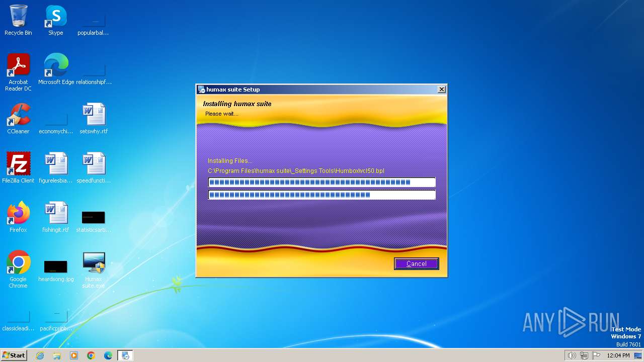The height and width of the screenshot is (362, 644).
Task: Open Chrome from the taskbar
Action: pyautogui.click(x=91, y=355)
